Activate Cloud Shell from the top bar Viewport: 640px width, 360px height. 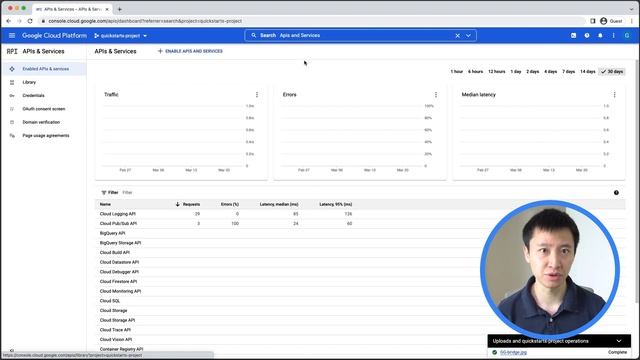[x=573, y=36]
